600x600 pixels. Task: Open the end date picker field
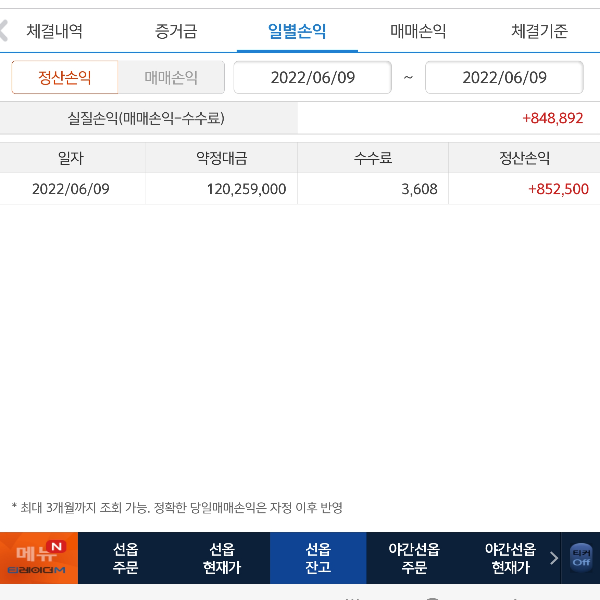(504, 77)
